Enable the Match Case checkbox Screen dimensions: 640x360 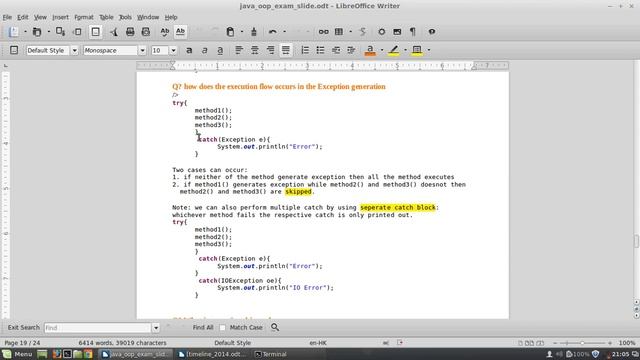[222, 327]
